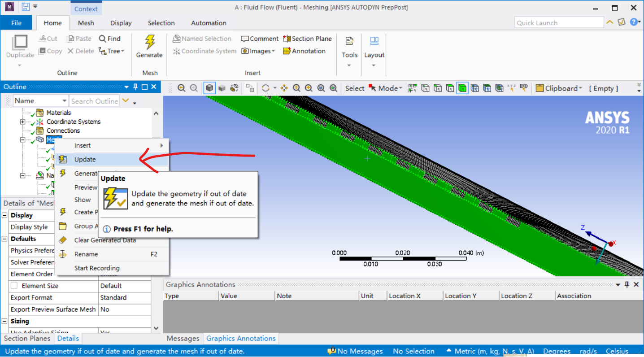Pin the Graphics Annotations panel

tap(627, 285)
